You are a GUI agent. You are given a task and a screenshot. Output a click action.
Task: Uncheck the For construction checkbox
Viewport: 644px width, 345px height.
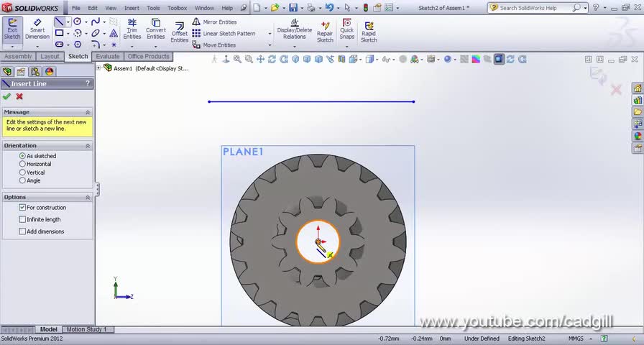point(22,208)
